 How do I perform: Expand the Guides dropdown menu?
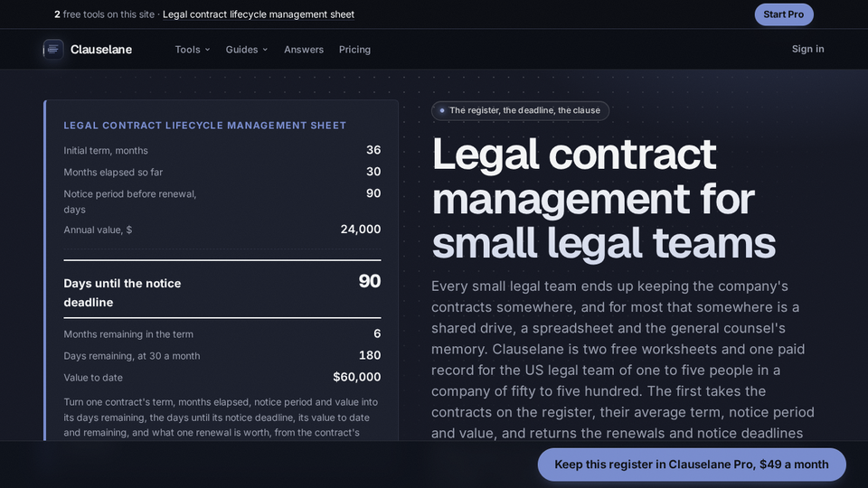(247, 49)
